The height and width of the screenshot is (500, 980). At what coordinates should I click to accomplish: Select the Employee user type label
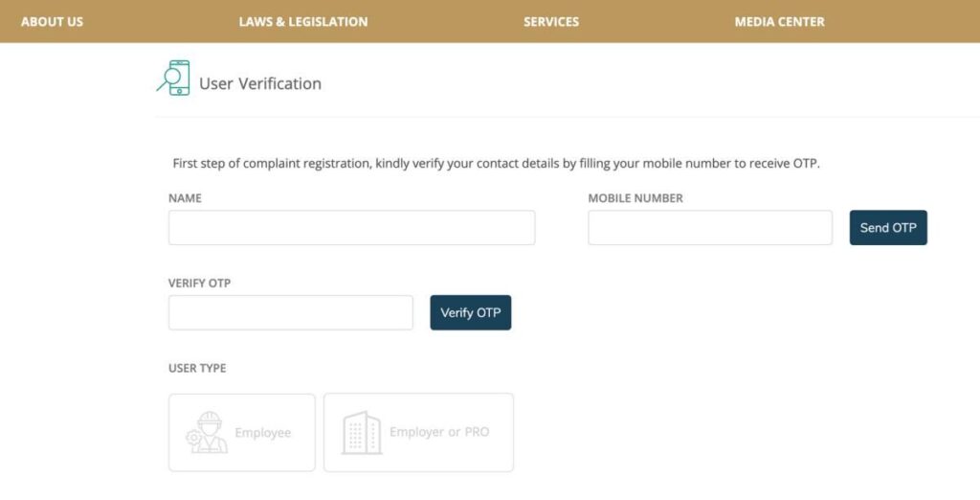click(262, 433)
